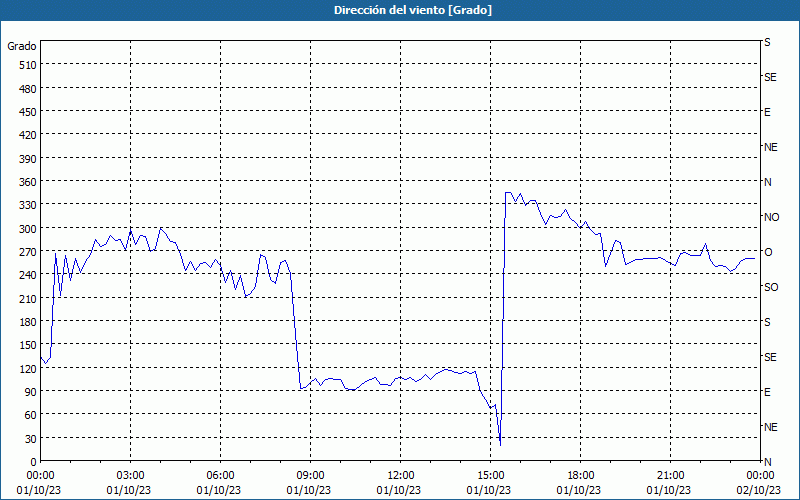Select the 'SO' compass label on the right axis
This screenshot has height=500, width=800.
click(771, 287)
